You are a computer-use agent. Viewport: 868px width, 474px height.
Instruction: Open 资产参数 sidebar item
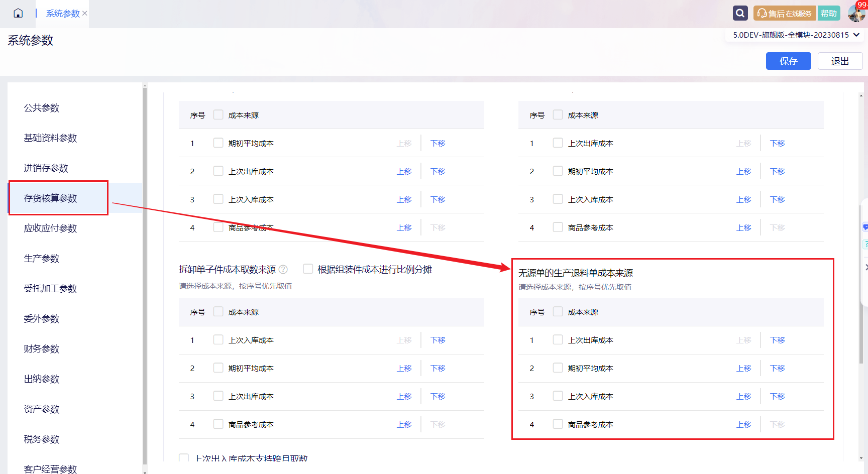pos(42,409)
